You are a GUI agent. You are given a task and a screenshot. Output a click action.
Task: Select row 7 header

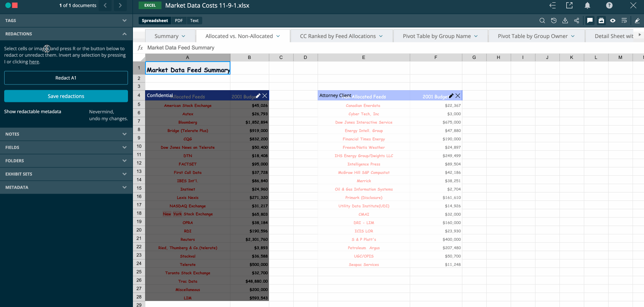click(x=139, y=121)
